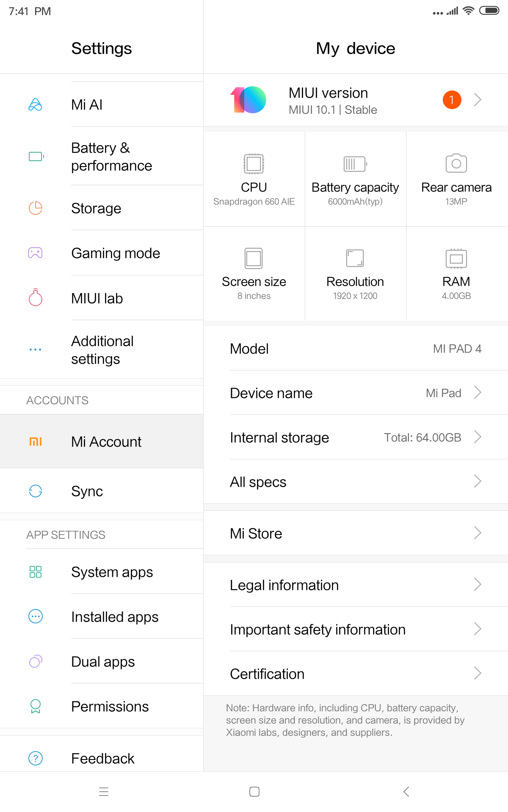Open Battery & performance via its battery icon

click(36, 156)
